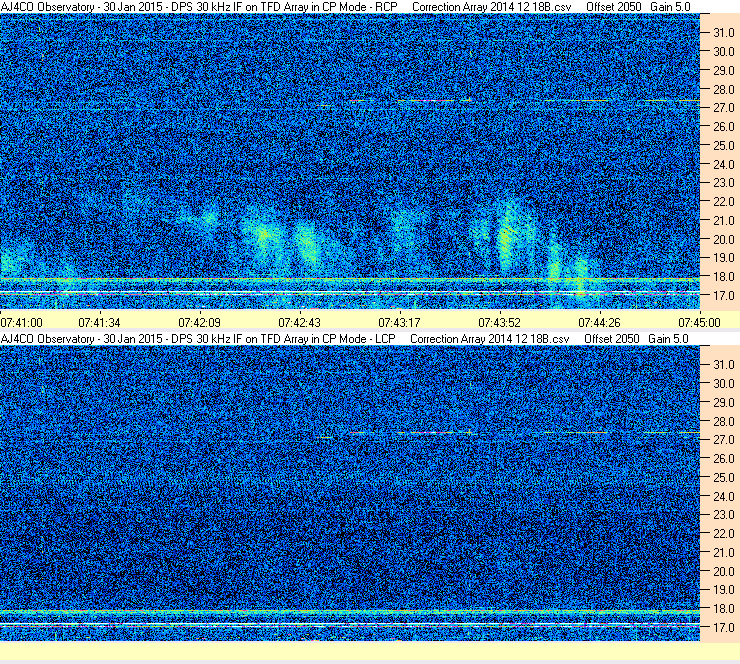
Task: Select the 07:45:00 end time label
Action: pos(699,323)
